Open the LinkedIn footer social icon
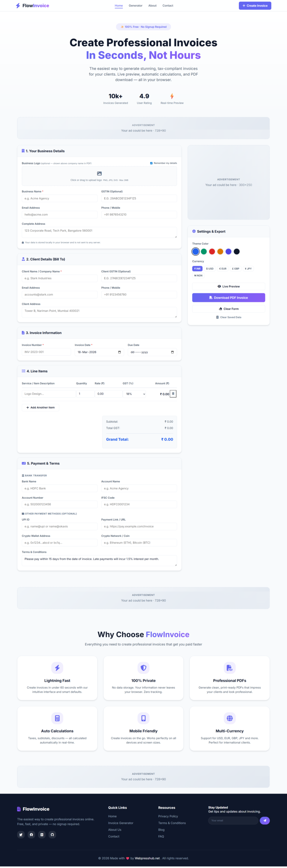Image resolution: width=287 pixels, height=868 pixels. coord(42,834)
